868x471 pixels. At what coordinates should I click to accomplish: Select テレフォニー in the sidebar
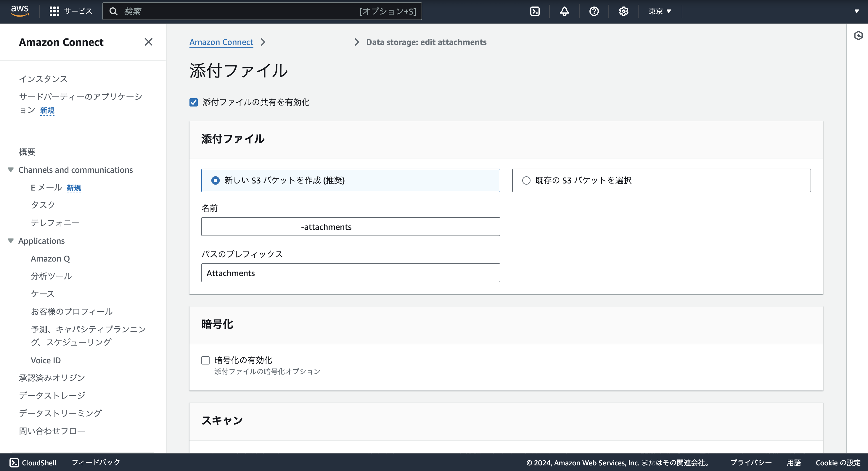[55, 222]
